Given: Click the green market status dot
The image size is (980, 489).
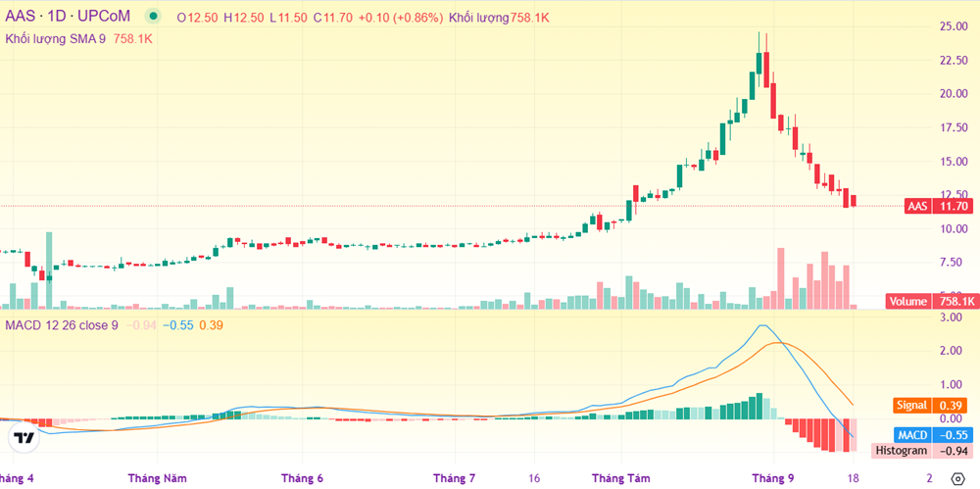Looking at the screenshot, I should 153,18.
